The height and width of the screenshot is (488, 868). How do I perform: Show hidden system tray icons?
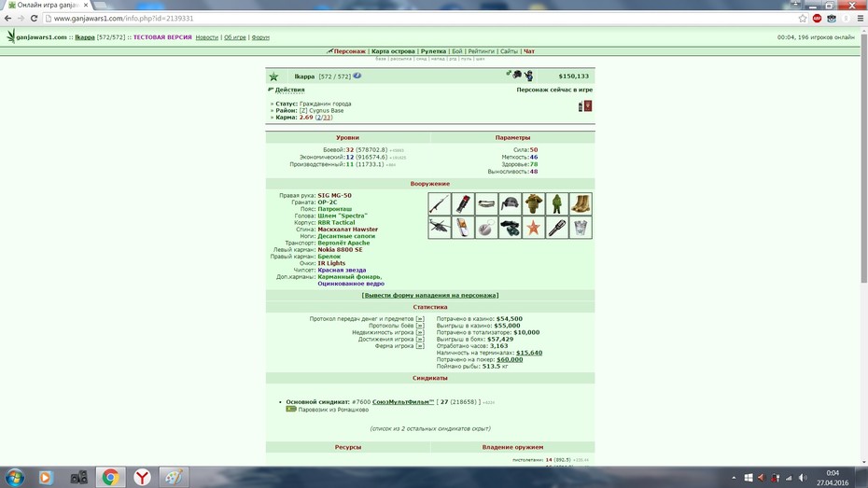[734, 478]
